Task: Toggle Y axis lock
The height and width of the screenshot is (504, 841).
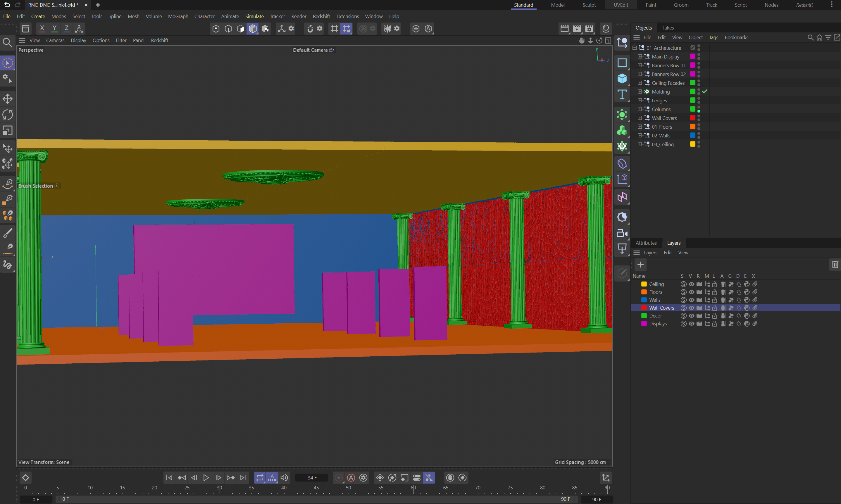Action: [54, 29]
